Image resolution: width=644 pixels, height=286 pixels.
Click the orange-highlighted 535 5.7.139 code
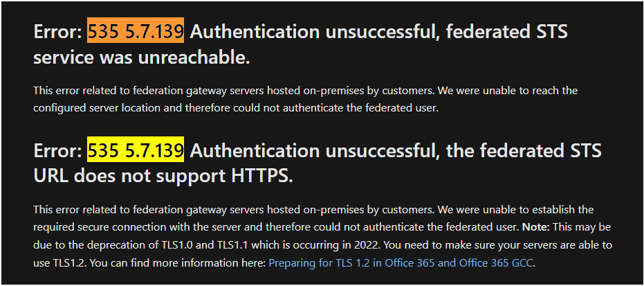(x=136, y=31)
